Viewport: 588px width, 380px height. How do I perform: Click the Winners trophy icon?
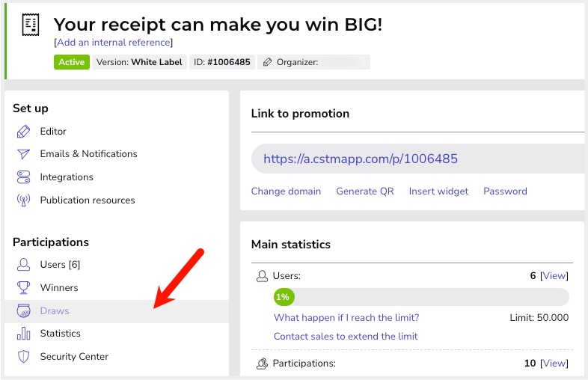coord(24,288)
